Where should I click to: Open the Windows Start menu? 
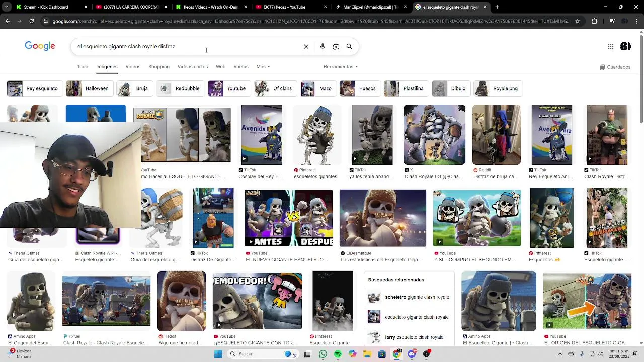218,354
